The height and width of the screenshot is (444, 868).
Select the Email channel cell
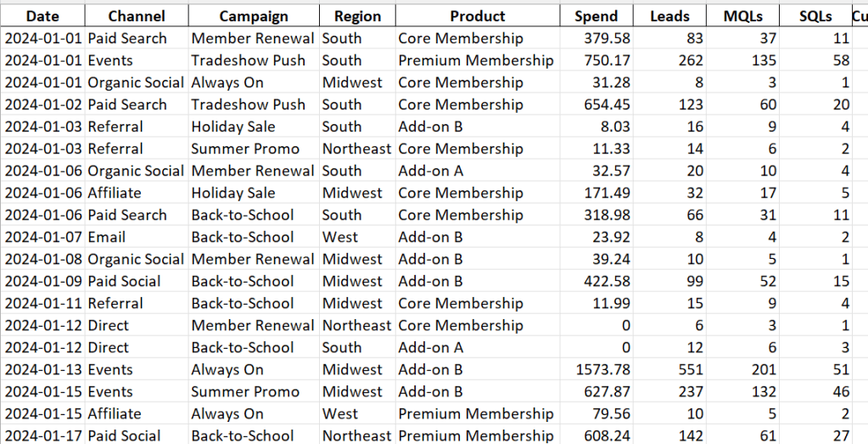coord(137,237)
